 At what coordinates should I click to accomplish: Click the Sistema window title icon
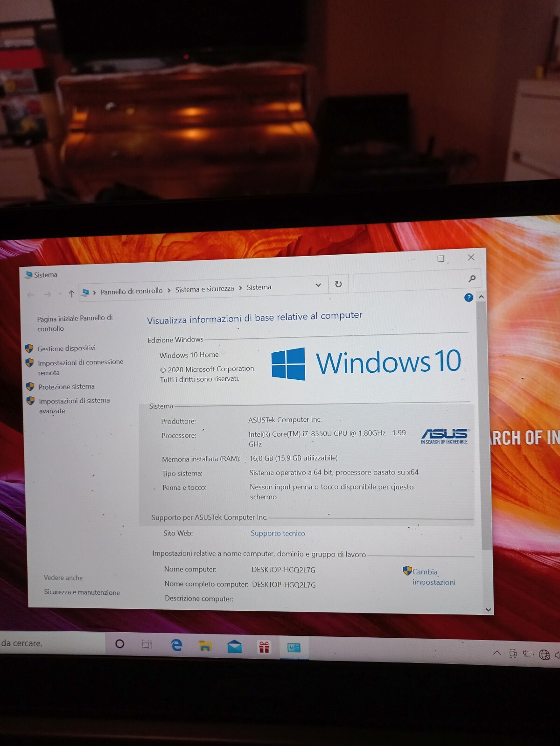pos(28,275)
